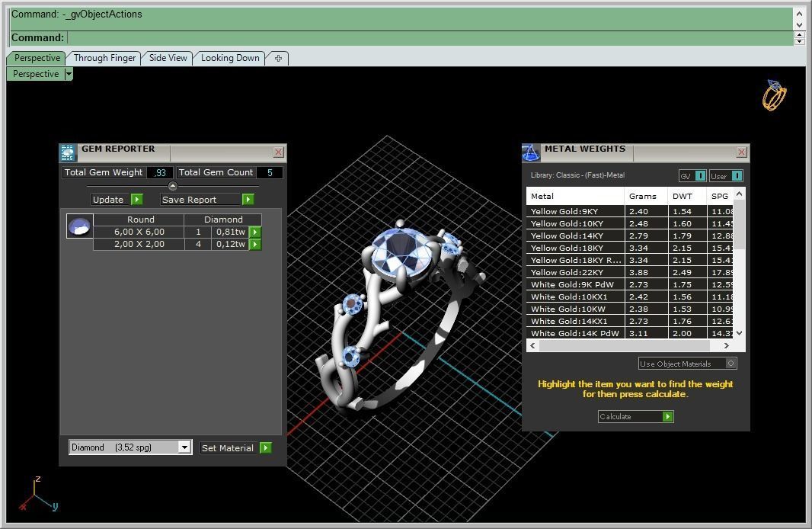Click the Diamond material header
The height and width of the screenshot is (529, 812).
point(223,220)
